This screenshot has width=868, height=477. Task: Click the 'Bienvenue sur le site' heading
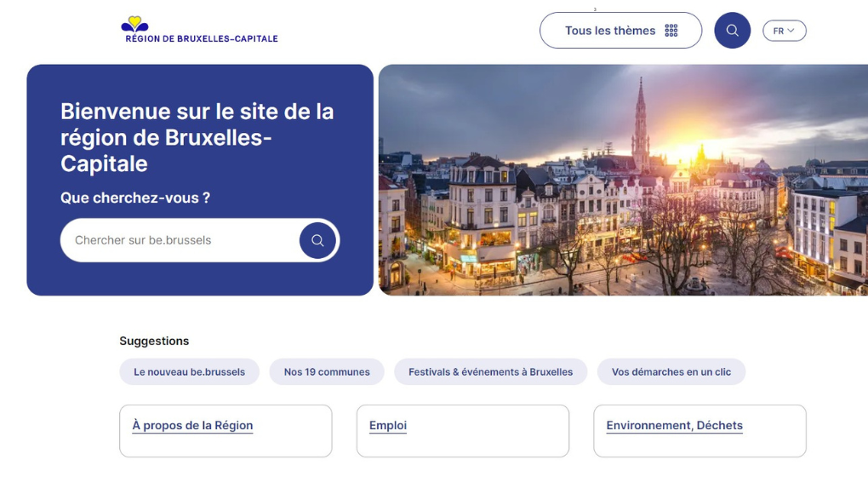coord(197,136)
